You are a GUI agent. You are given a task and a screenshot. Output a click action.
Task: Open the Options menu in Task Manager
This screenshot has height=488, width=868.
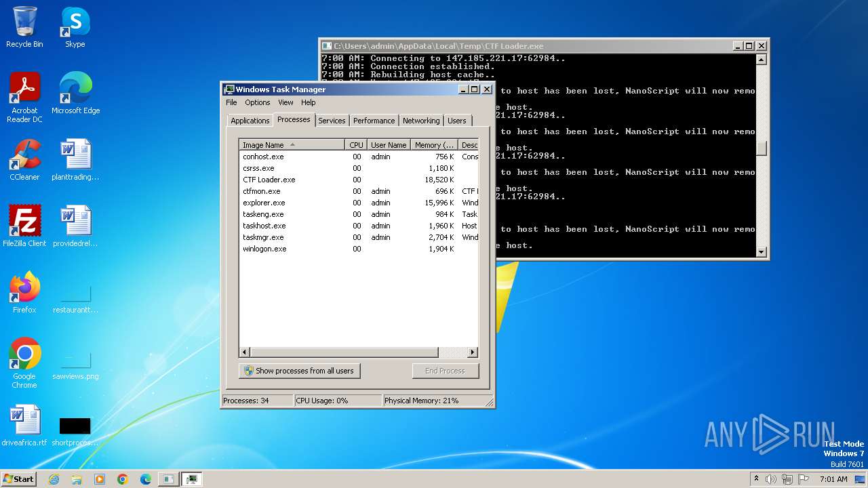[258, 102]
